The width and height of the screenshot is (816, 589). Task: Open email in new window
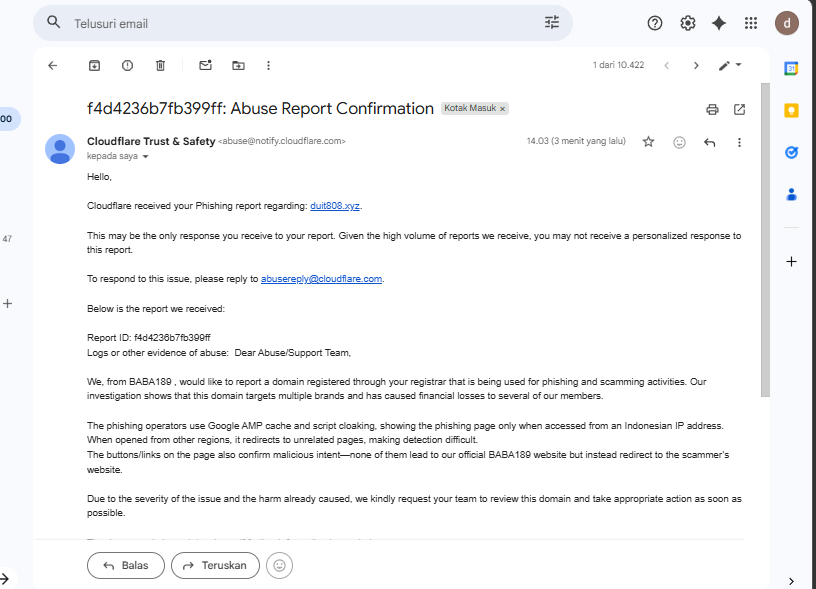740,109
